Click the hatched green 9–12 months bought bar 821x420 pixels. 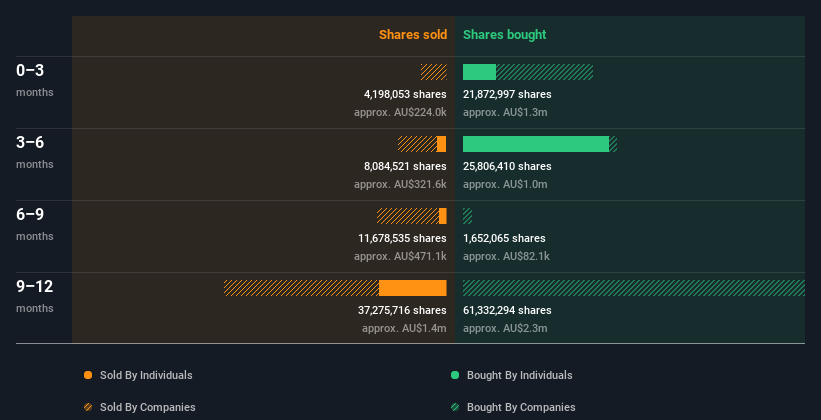point(634,288)
